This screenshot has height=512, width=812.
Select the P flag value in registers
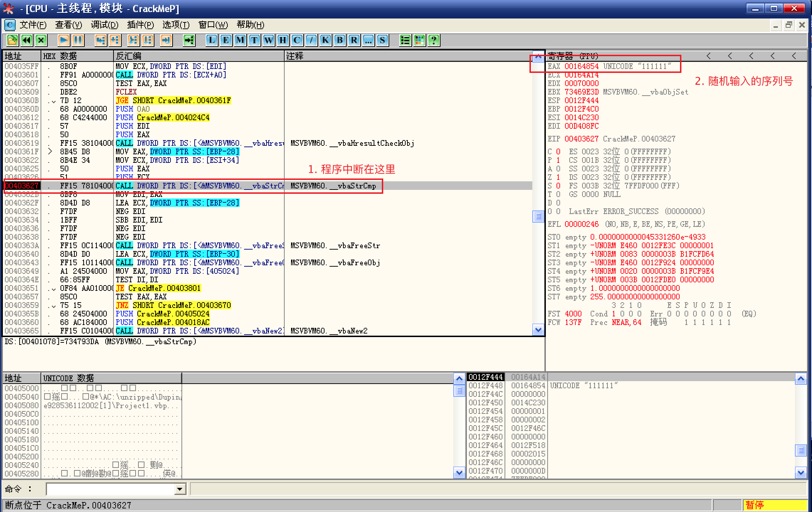[558, 160]
